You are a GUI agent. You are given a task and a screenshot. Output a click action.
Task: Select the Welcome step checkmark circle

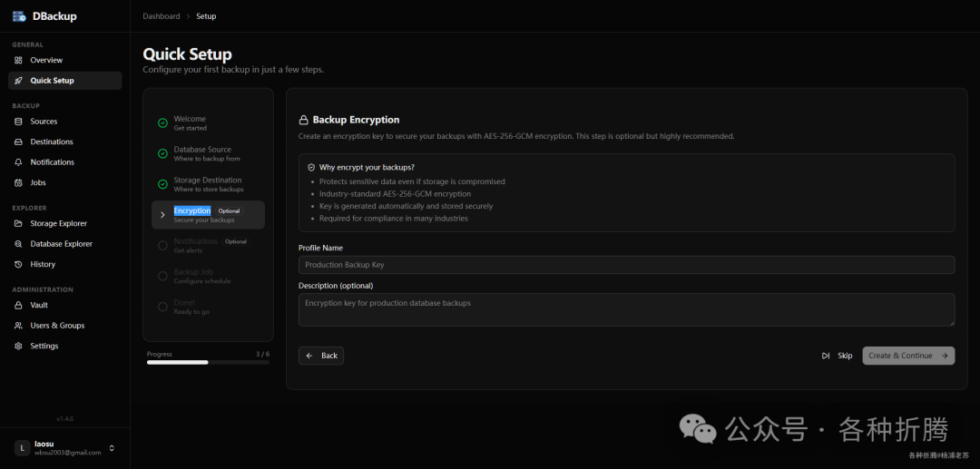162,123
